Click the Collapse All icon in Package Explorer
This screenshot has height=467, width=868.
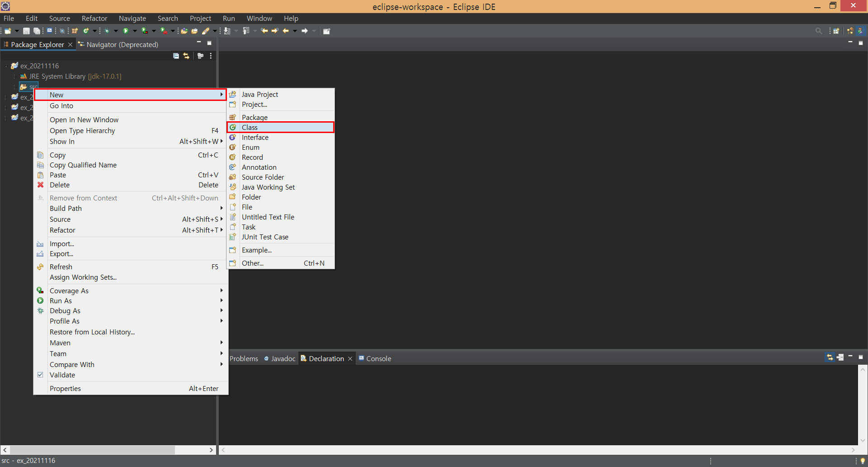click(176, 56)
